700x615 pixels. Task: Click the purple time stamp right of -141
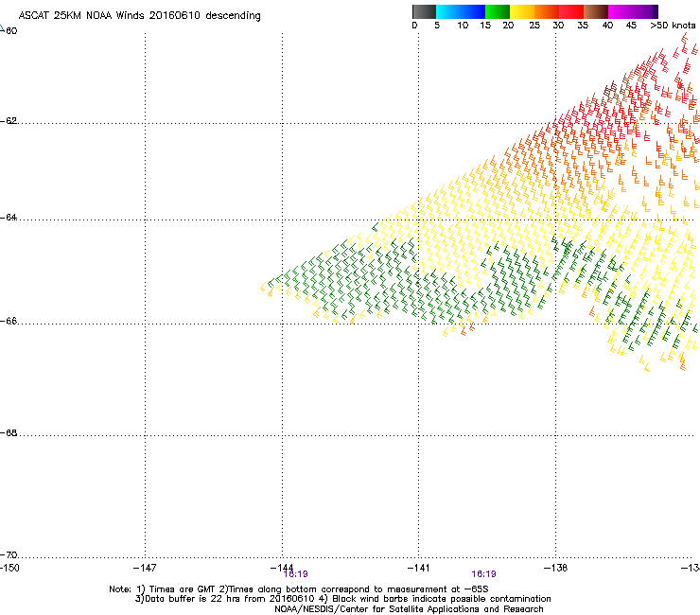(484, 574)
